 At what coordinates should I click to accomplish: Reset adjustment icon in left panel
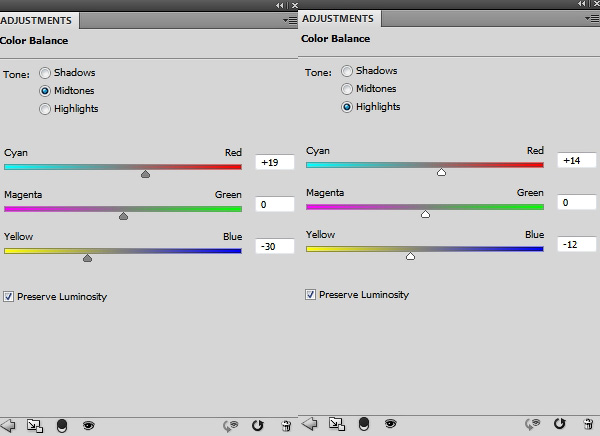pos(258,425)
